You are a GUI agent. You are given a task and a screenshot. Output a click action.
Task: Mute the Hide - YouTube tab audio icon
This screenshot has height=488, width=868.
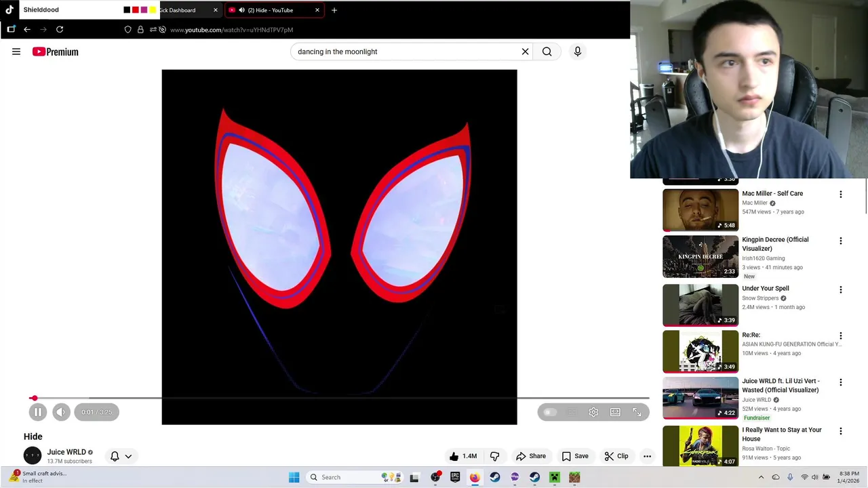click(x=241, y=10)
